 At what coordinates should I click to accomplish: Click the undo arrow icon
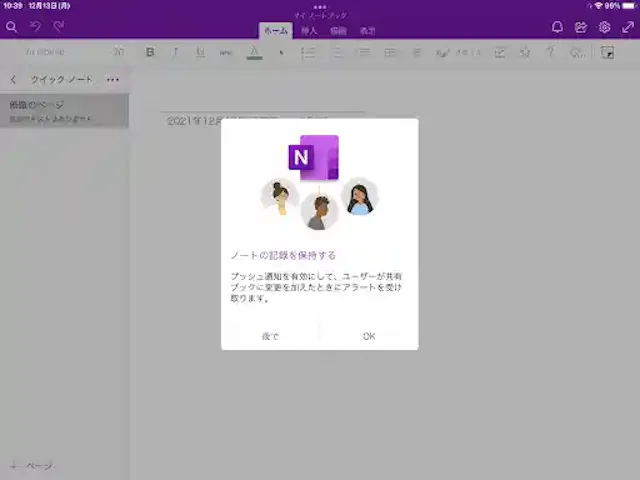coord(35,27)
